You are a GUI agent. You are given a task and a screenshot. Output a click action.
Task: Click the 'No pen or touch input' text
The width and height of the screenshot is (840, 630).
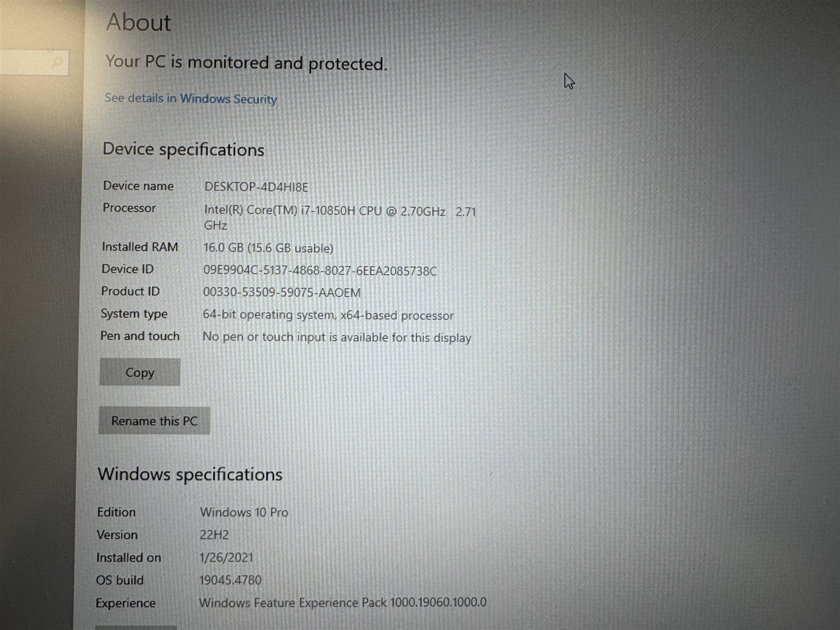point(337,338)
